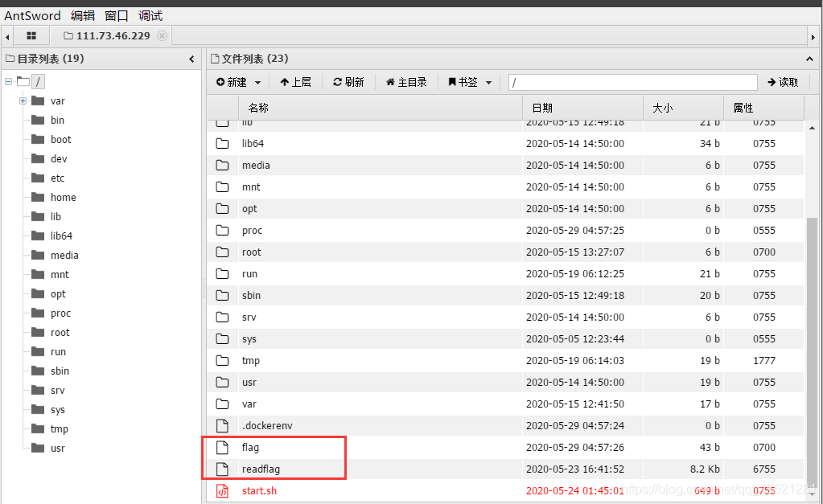Click the run folder icon in file list
823x504 pixels.
[223, 273]
